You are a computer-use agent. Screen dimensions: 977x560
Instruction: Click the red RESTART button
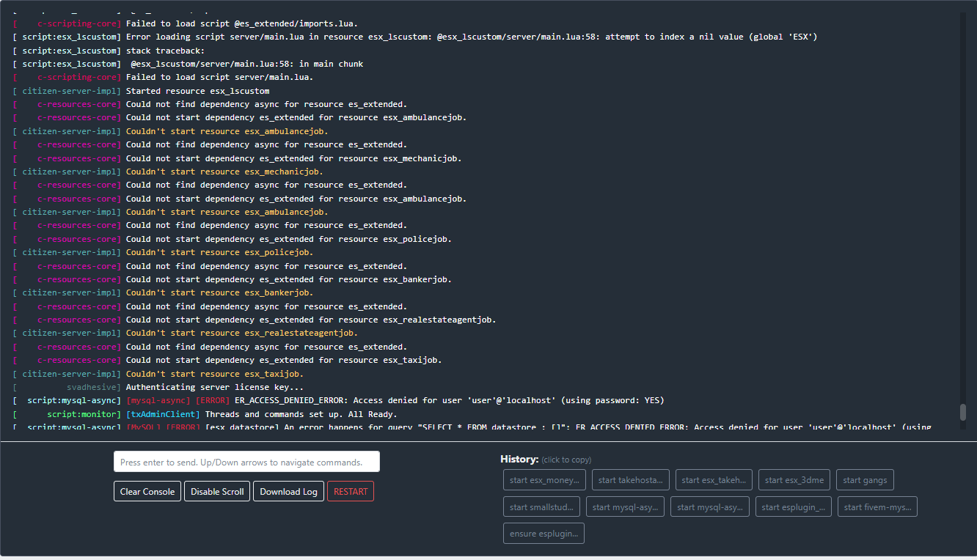351,491
